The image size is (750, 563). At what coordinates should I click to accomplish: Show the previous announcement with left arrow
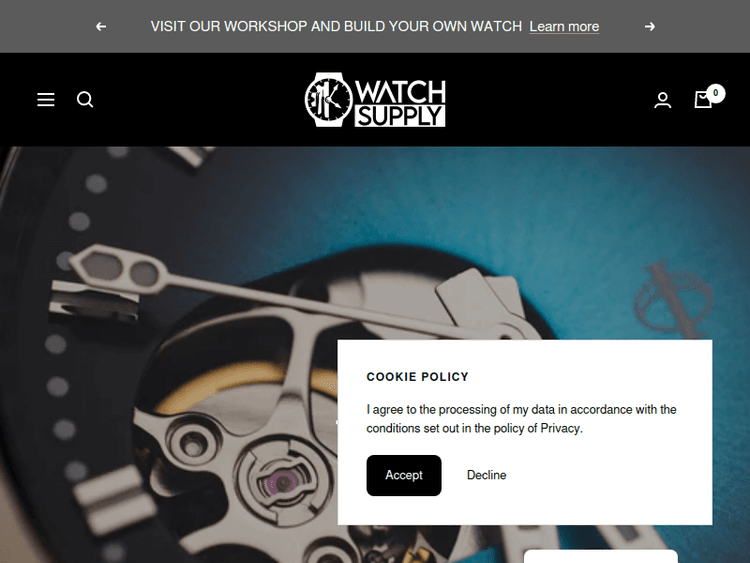tap(101, 26)
